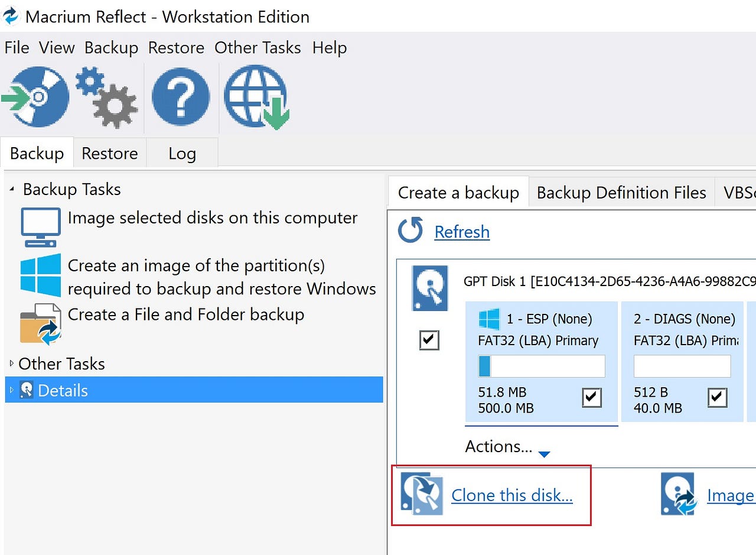Open the File menu
This screenshot has width=756, height=555.
click(x=17, y=48)
